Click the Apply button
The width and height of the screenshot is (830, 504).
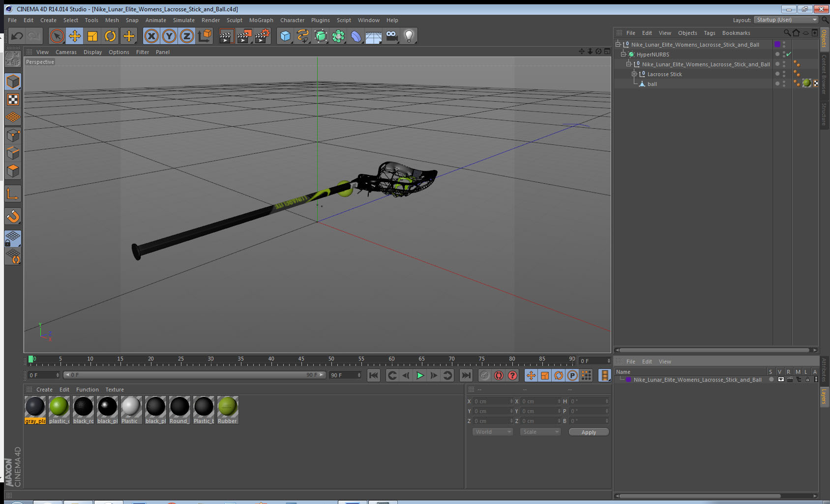pyautogui.click(x=589, y=432)
